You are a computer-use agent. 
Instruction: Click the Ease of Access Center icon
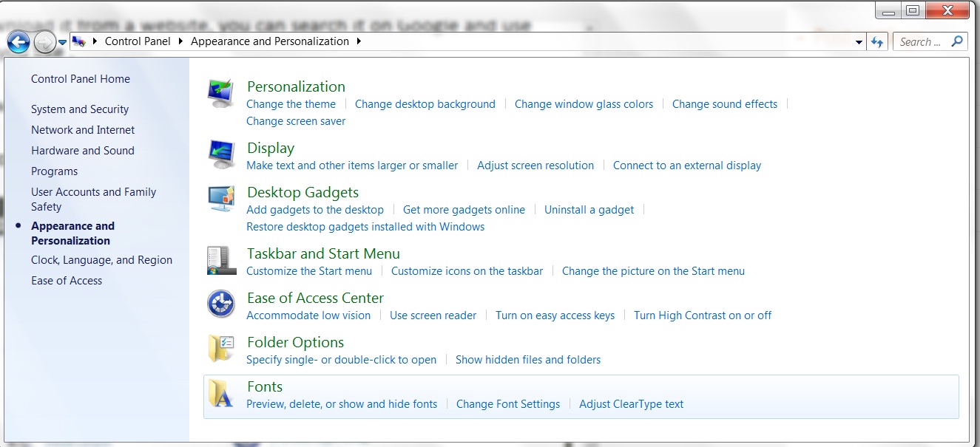click(x=220, y=303)
